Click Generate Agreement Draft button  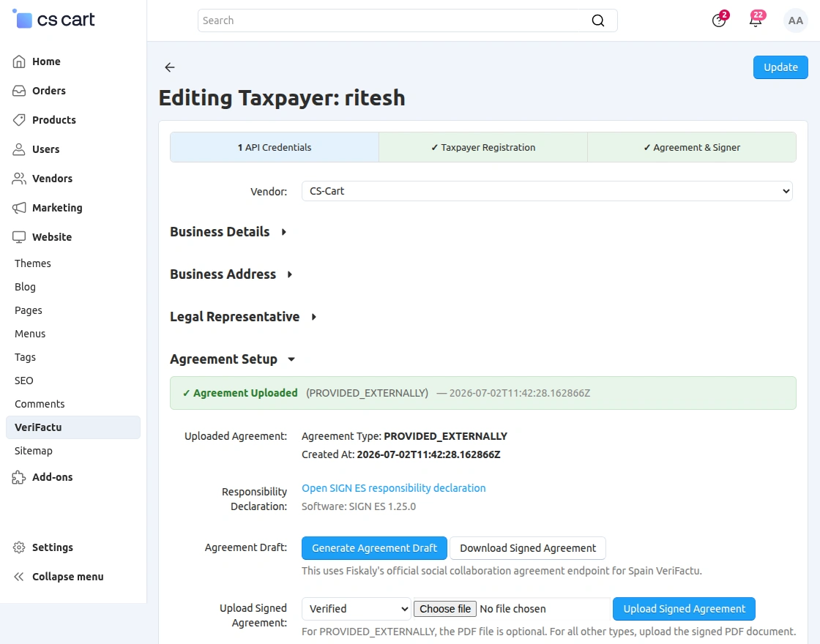(x=374, y=548)
